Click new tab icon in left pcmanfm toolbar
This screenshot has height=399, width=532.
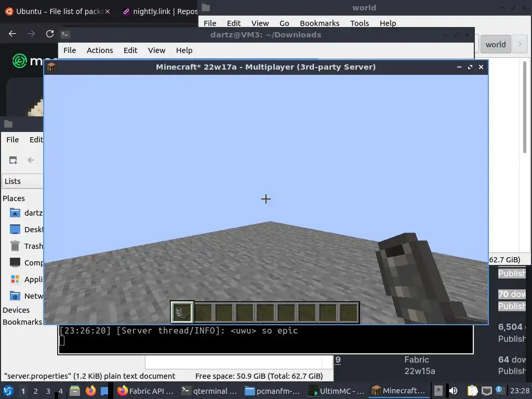(x=13, y=160)
